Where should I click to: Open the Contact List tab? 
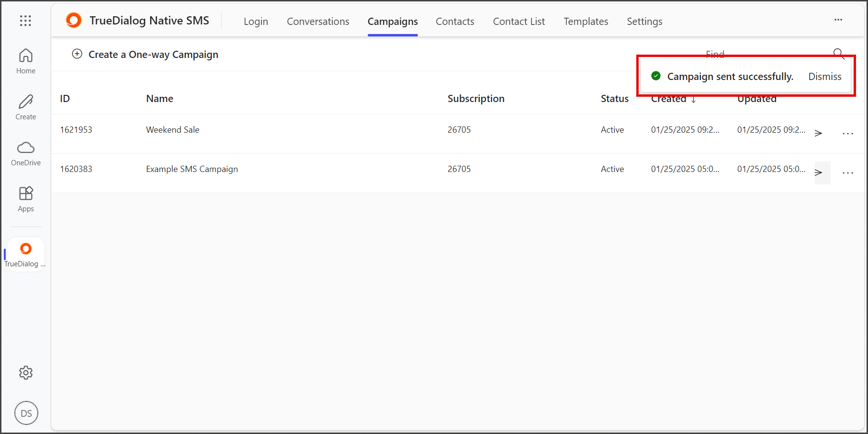pyautogui.click(x=519, y=22)
